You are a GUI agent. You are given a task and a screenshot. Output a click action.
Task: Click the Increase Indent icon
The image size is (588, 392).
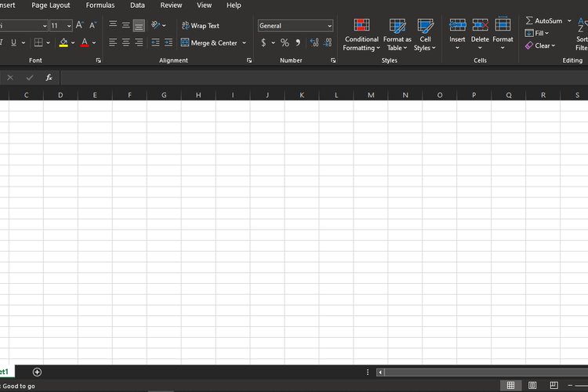click(x=168, y=42)
